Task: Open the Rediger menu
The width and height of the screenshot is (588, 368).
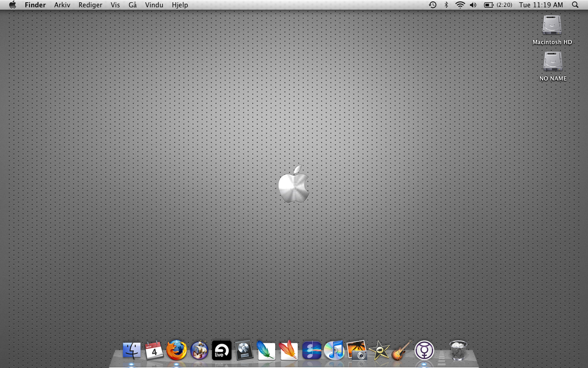Action: (x=90, y=5)
